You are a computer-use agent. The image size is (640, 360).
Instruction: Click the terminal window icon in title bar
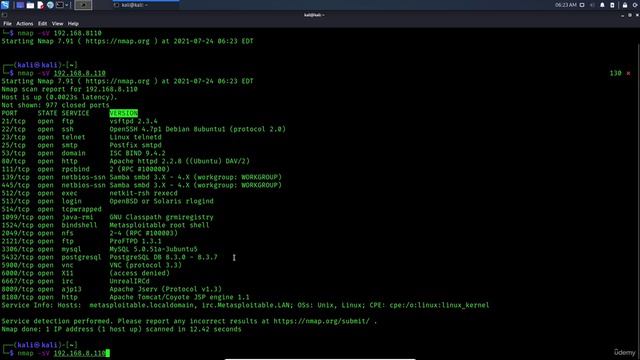coord(4,15)
